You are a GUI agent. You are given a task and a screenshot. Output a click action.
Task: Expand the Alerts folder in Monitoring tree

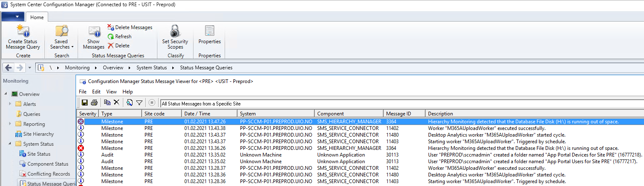click(x=10, y=104)
